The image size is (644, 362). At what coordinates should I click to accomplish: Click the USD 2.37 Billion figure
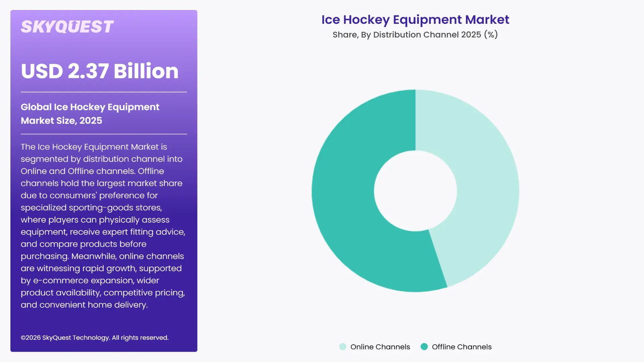click(100, 71)
